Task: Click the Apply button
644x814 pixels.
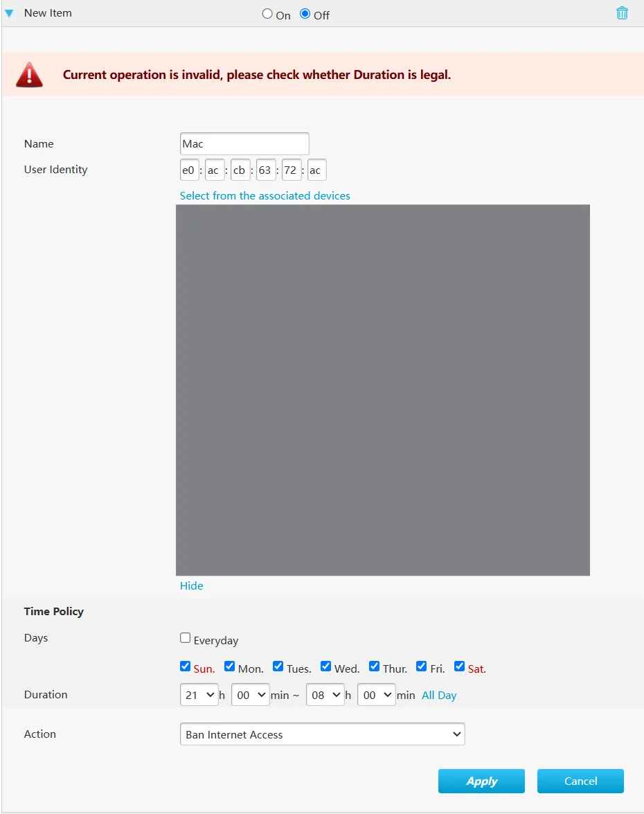Action: coord(481,781)
